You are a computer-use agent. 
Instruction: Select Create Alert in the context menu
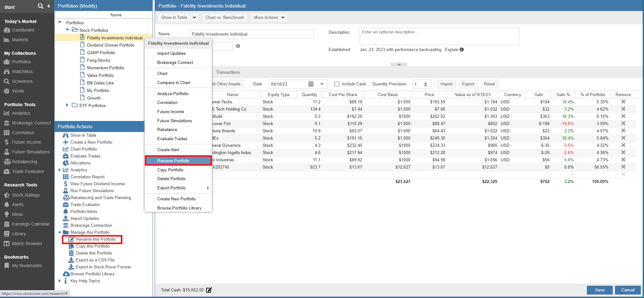click(178, 150)
